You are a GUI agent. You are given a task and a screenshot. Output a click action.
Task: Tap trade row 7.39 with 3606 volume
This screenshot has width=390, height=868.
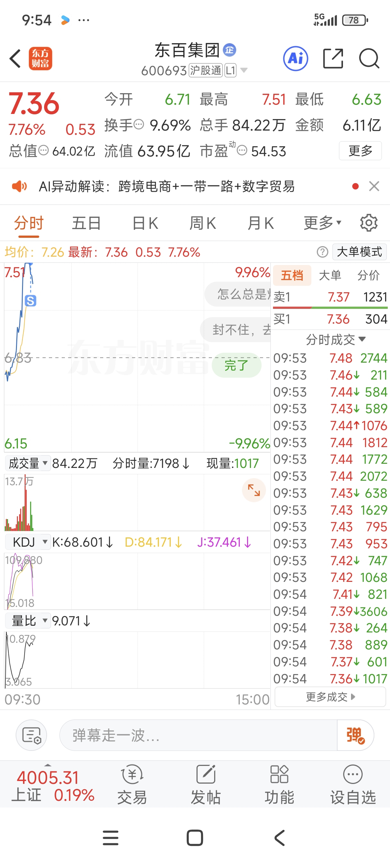coord(330,611)
